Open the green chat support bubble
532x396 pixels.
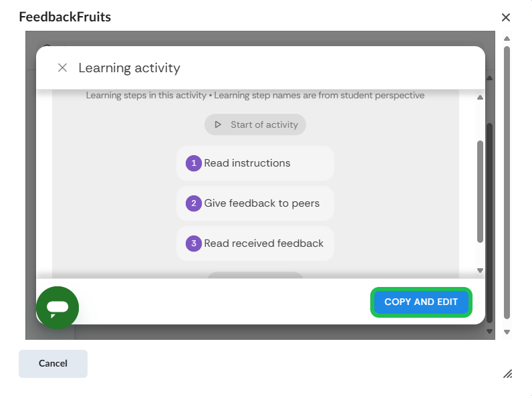click(x=57, y=308)
